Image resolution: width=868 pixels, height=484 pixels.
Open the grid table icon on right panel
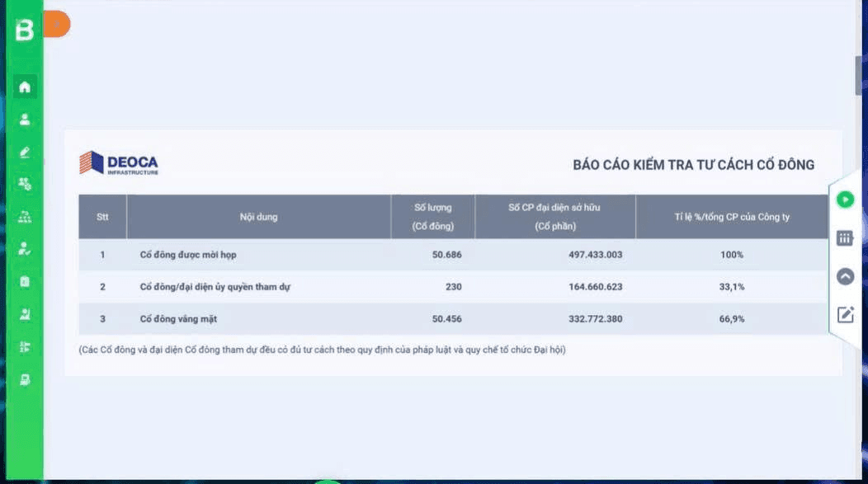pyautogui.click(x=845, y=238)
